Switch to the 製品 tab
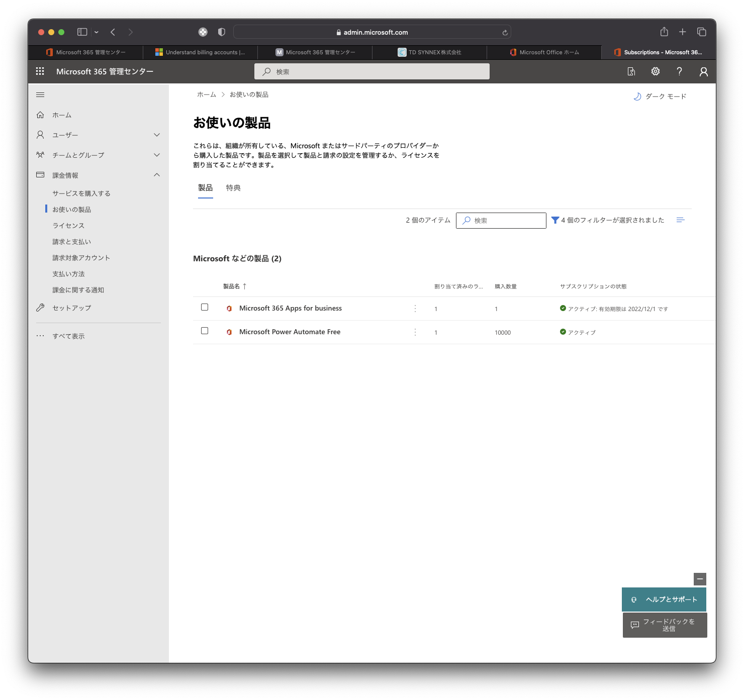 [205, 188]
